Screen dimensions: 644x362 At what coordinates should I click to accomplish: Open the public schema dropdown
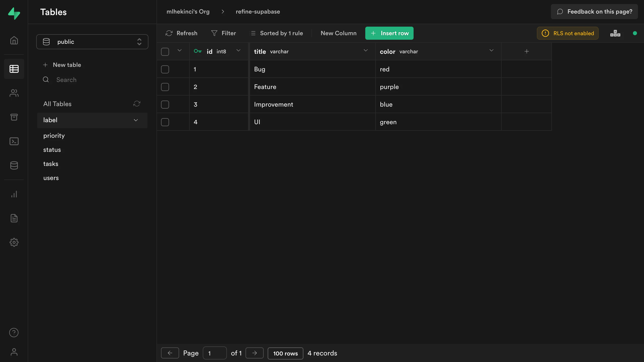point(92,42)
